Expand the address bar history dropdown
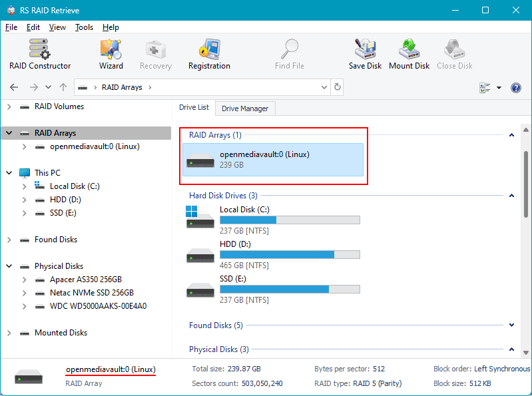532x396 pixels. coord(324,87)
